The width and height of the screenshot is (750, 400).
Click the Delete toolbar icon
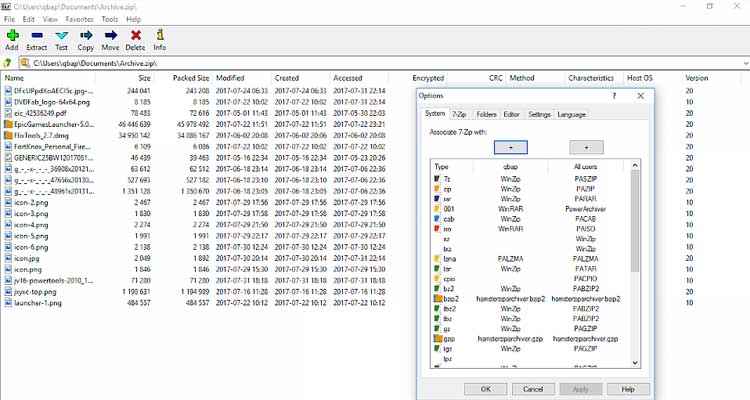136,35
